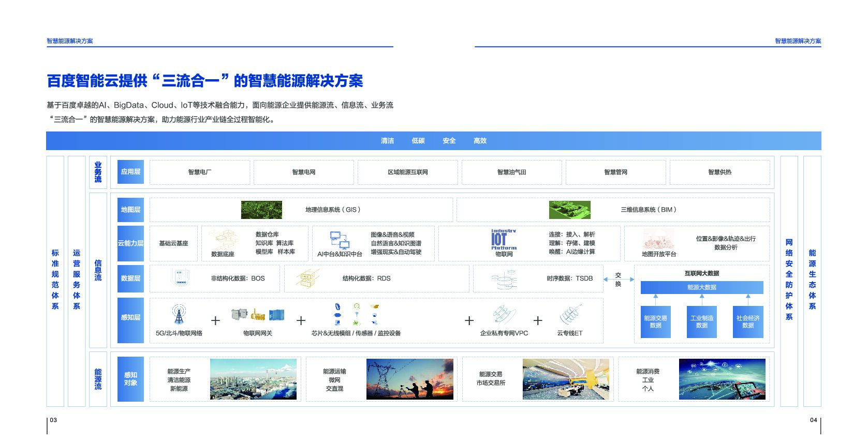Select the 云能力层 layer label
This screenshot has width=868, height=440.
pyautogui.click(x=130, y=243)
